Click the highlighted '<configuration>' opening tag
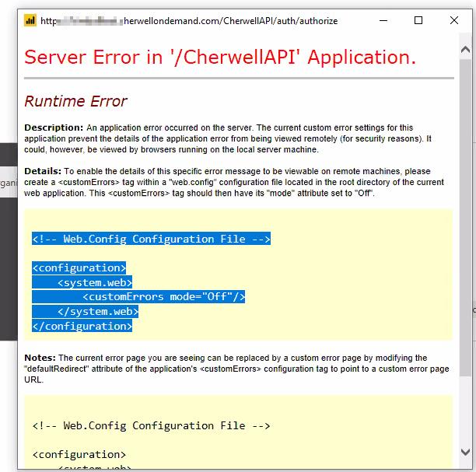This screenshot has width=476, height=472. (79, 267)
